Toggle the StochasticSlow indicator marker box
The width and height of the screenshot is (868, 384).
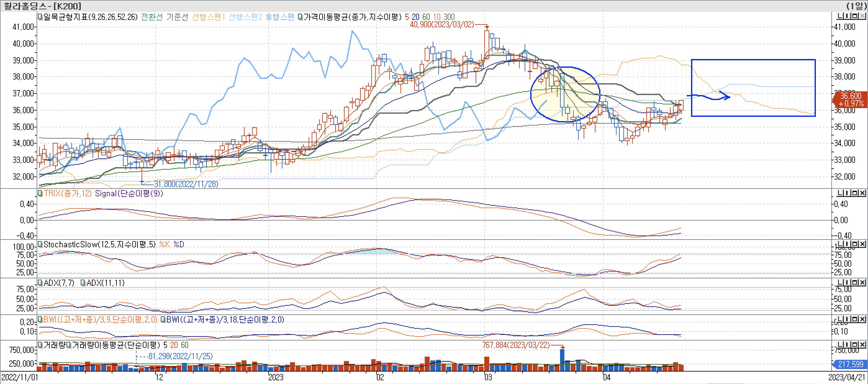pyautogui.click(x=40, y=244)
